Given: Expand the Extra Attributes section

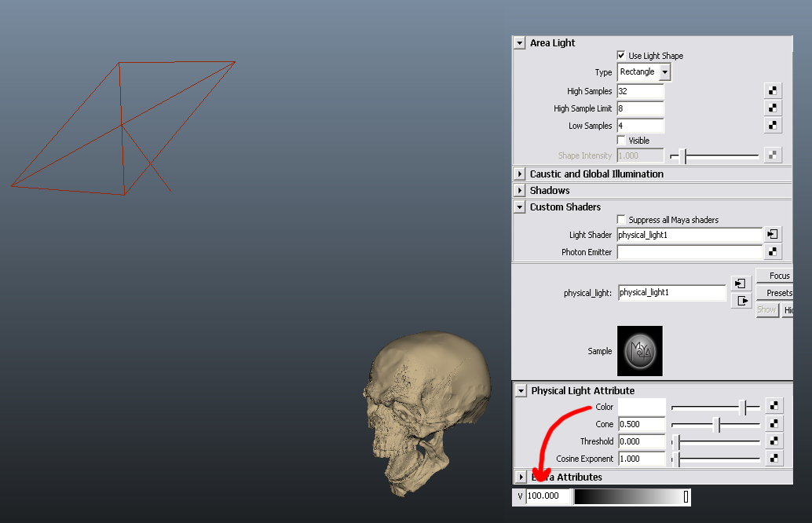Looking at the screenshot, I should 521,477.
